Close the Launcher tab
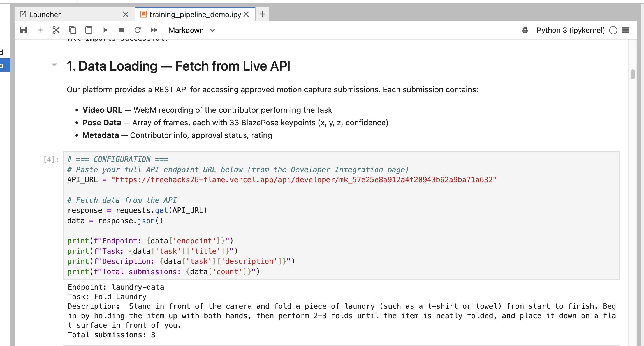 point(126,15)
